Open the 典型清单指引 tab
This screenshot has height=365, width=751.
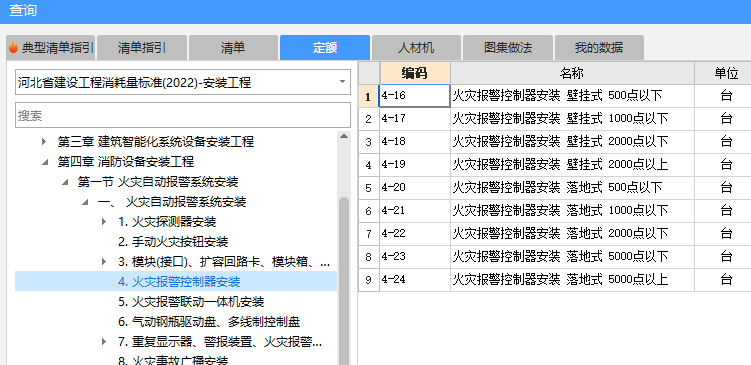point(51,48)
